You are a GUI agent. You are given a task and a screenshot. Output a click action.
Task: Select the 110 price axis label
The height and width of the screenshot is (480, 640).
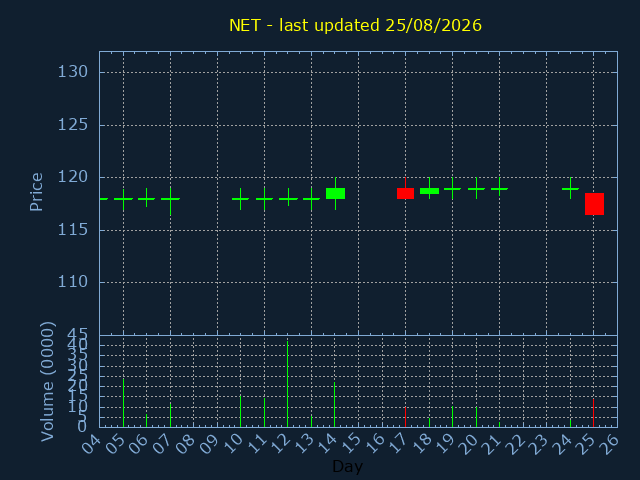[x=73, y=282]
